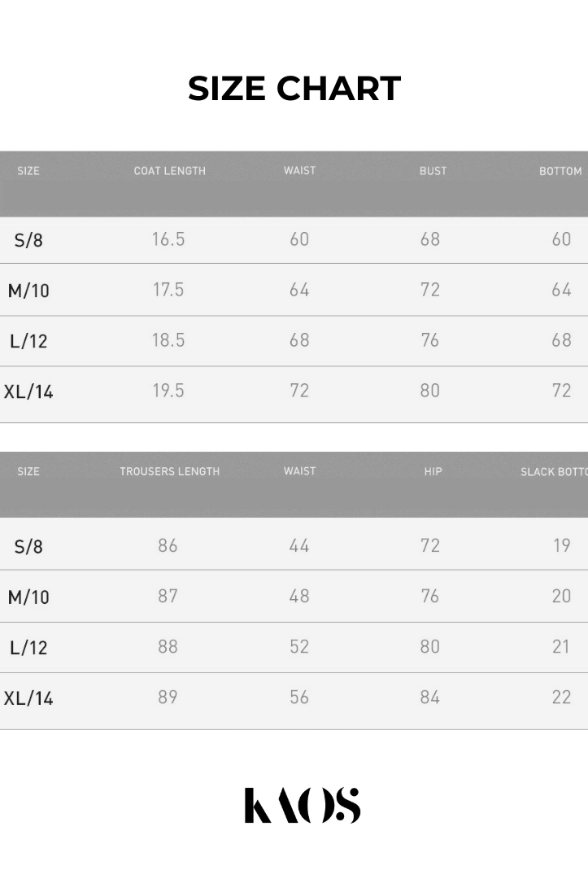Select the TROUSERS LENGTH column header

point(169,471)
